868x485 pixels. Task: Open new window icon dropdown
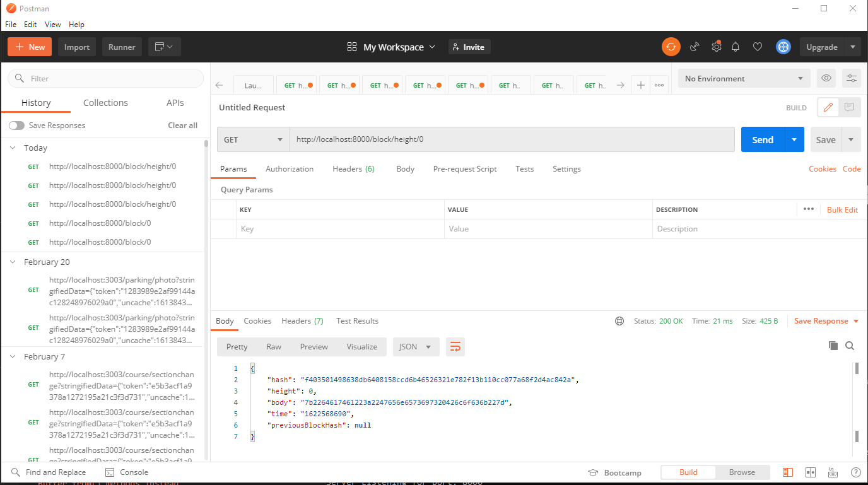point(165,47)
